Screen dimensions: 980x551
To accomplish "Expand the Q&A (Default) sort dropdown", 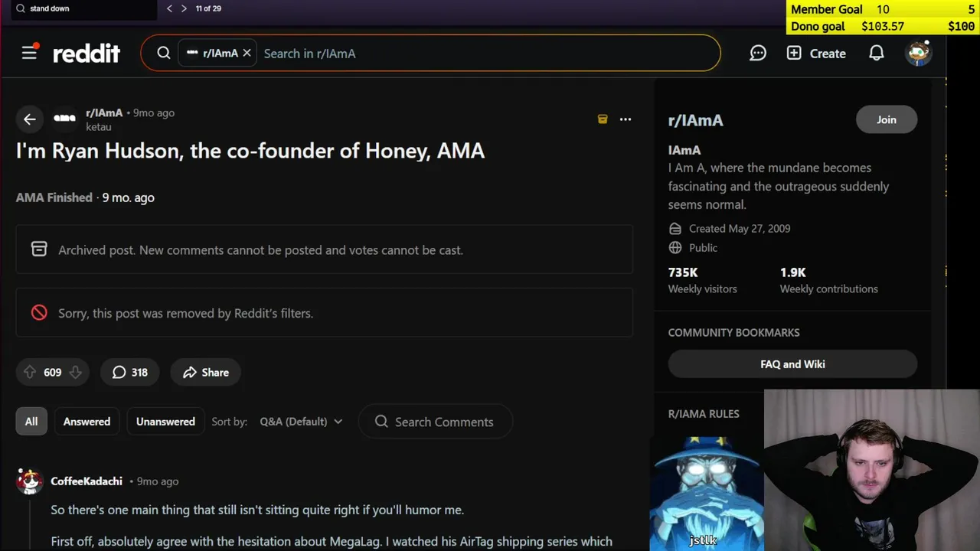I will click(301, 422).
